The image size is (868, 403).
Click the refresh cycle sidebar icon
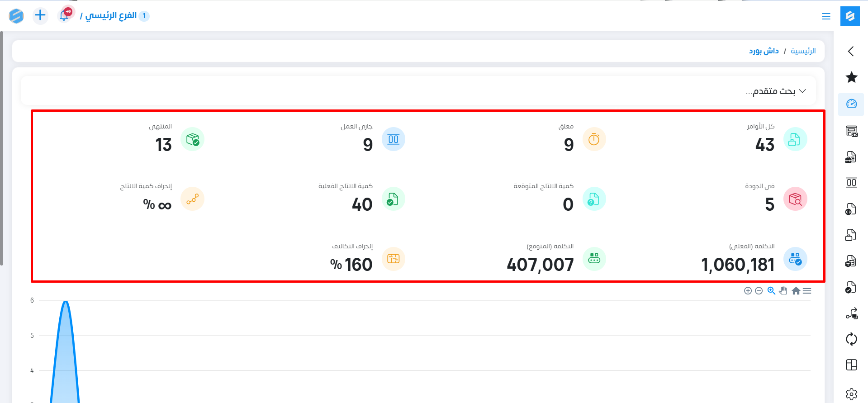click(x=851, y=339)
